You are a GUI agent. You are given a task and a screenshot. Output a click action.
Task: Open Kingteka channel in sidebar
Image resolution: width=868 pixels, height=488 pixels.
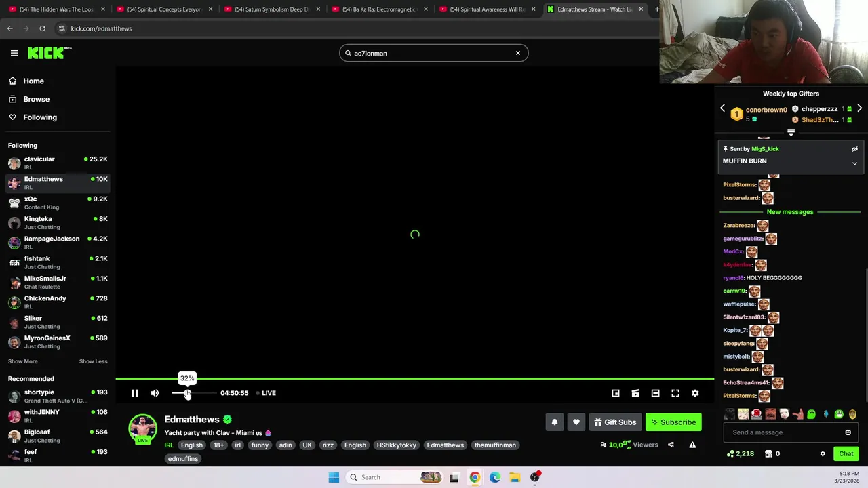(58, 222)
